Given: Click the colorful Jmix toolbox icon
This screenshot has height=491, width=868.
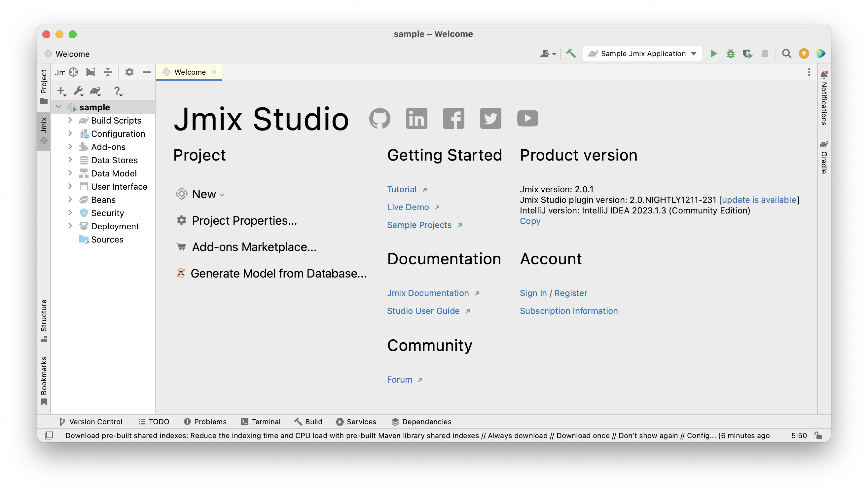Looking at the screenshot, I should (820, 54).
